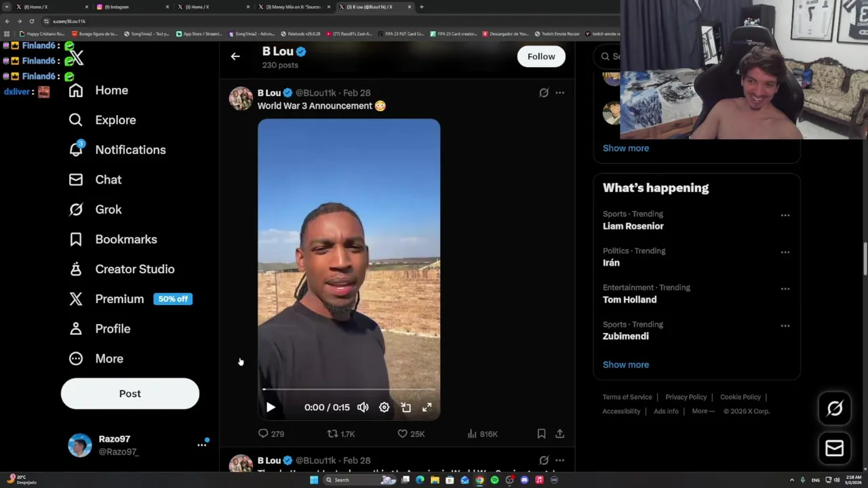Open options for Tom Holland trend

[x=785, y=289]
